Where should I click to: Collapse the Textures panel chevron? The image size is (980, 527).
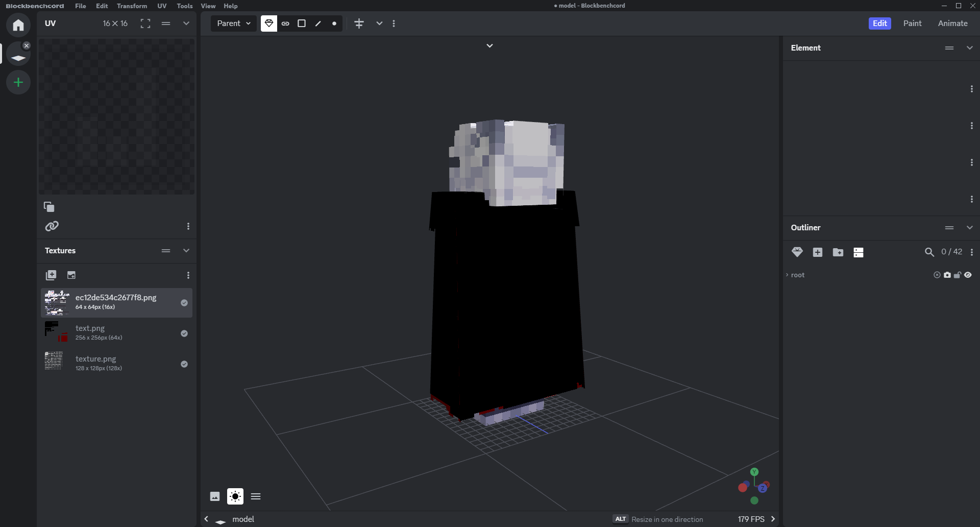[x=186, y=251]
